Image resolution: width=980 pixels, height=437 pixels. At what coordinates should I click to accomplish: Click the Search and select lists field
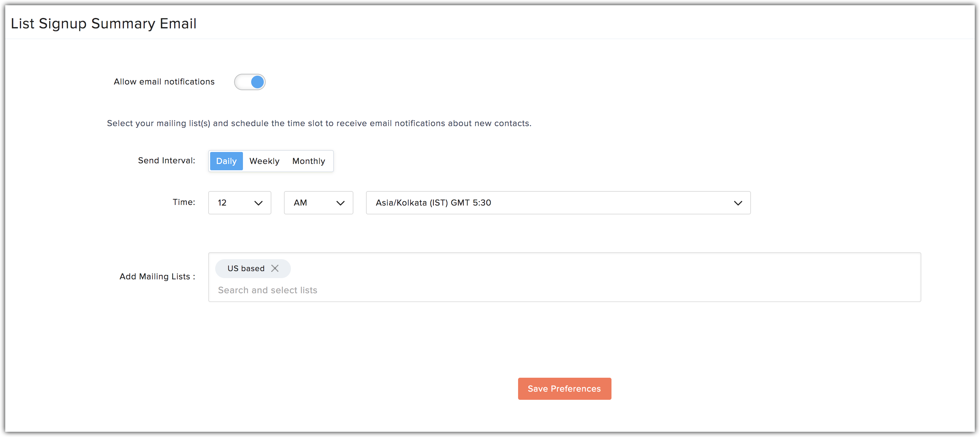pos(268,290)
